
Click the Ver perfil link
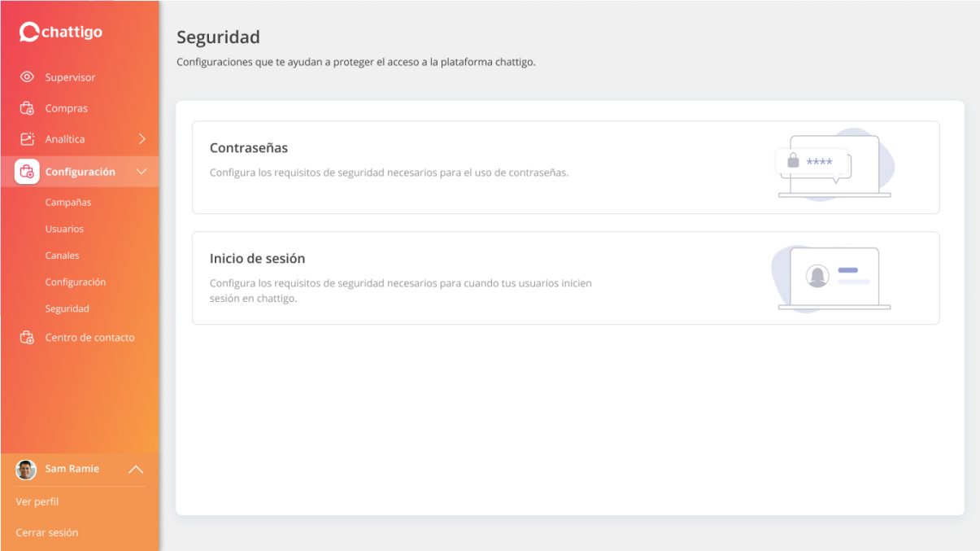coord(37,502)
